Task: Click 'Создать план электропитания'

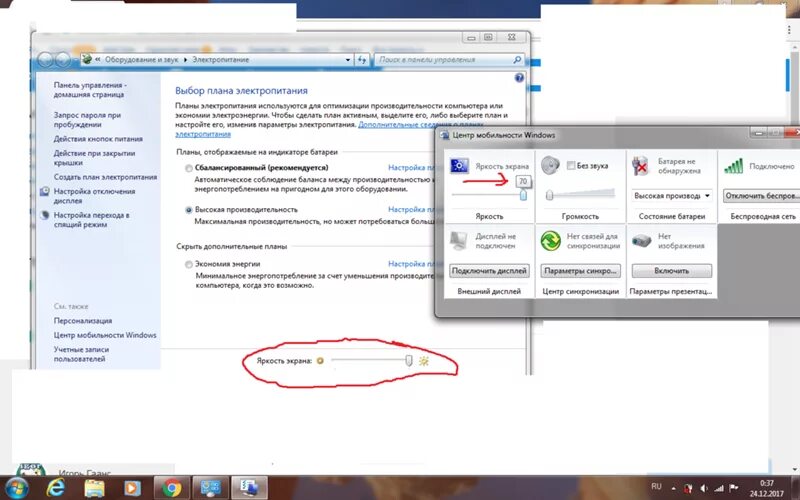Action: point(105,177)
